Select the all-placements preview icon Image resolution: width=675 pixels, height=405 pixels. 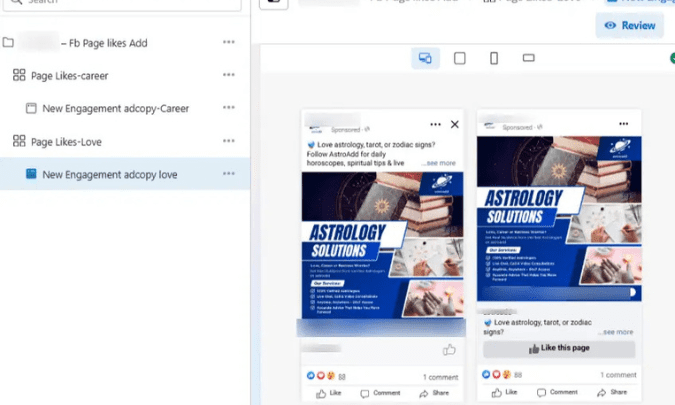click(x=425, y=58)
